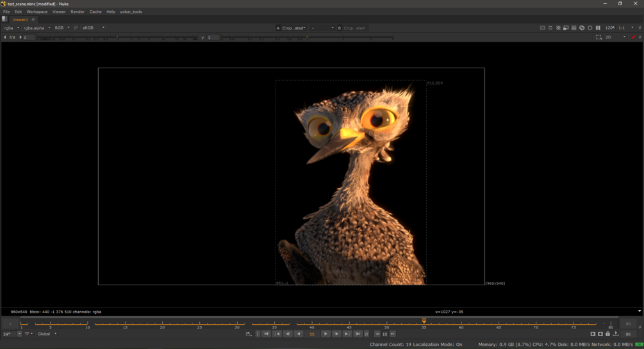This screenshot has height=349, width=644.
Task: Open the B input Crop dropdown
Action: pos(356,28)
